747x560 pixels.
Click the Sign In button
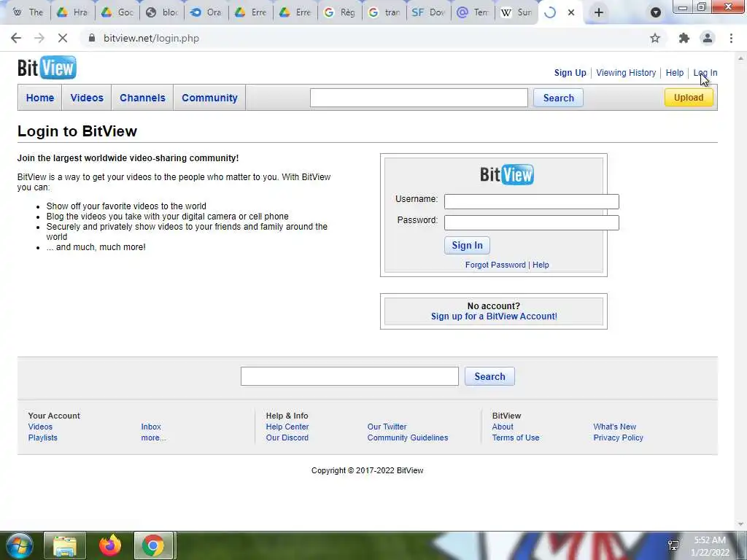coord(467,245)
